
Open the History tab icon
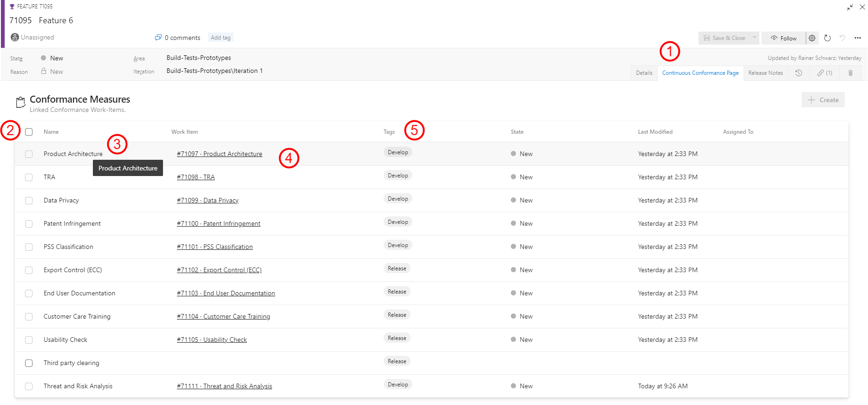pyautogui.click(x=799, y=73)
